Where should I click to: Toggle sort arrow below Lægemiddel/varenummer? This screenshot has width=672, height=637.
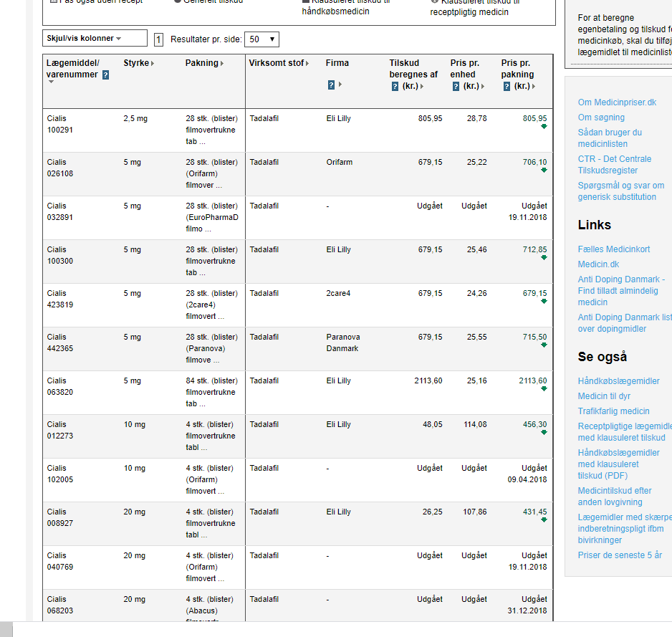[x=51, y=82]
